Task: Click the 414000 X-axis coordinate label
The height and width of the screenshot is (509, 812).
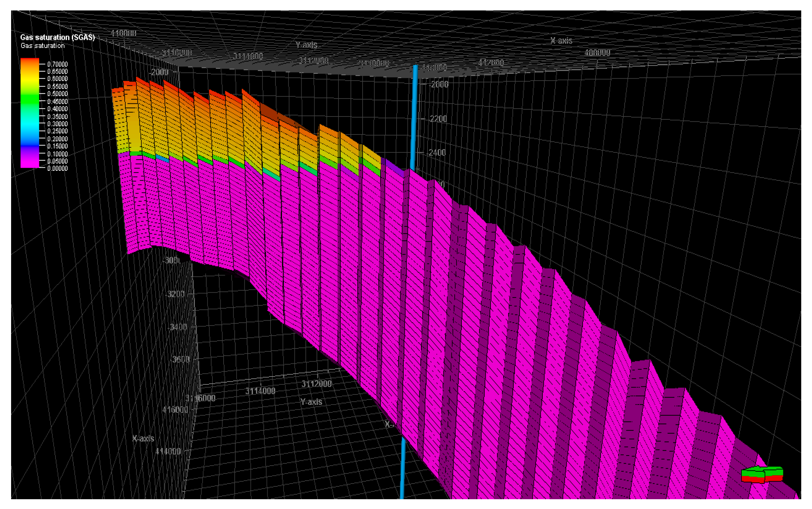Action: [168, 451]
